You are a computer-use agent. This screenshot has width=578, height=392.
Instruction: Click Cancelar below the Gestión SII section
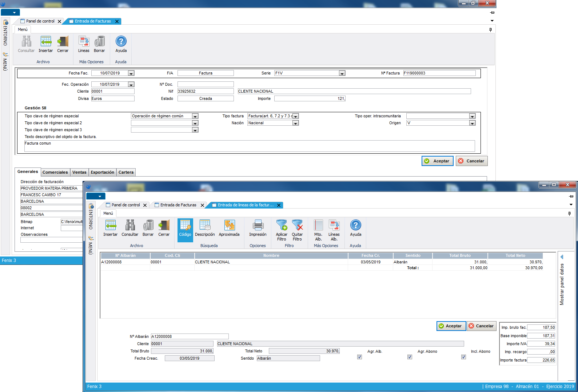[x=471, y=161]
